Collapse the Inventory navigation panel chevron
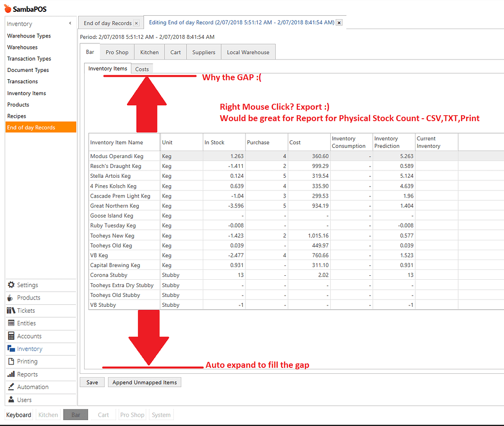504x426 pixels. (70, 23)
